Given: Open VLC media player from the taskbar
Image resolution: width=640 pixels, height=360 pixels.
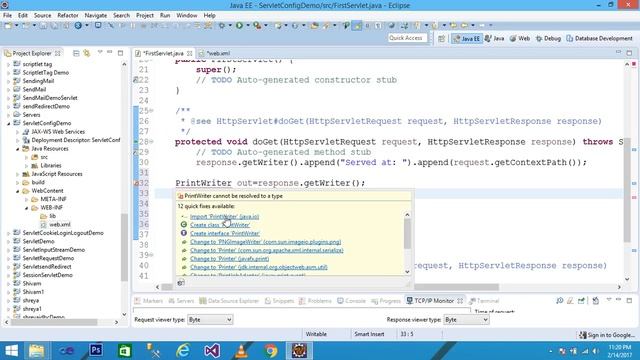Looking at the screenshot, I should pyautogui.click(x=241, y=351).
